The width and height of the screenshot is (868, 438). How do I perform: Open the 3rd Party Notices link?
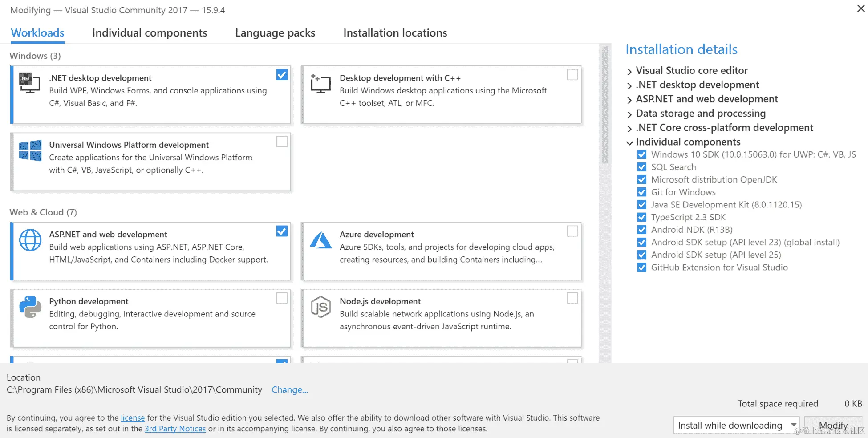click(175, 429)
